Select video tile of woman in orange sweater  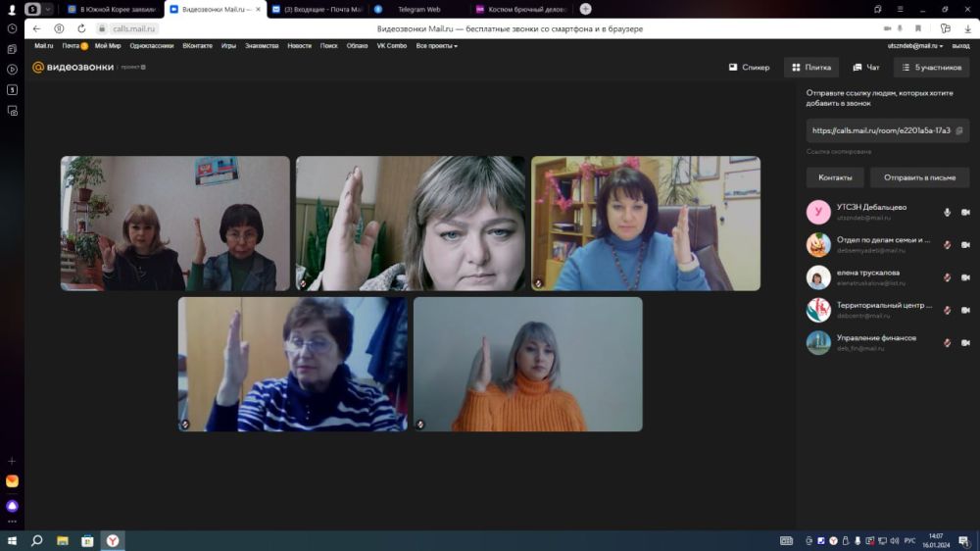pyautogui.click(x=527, y=364)
